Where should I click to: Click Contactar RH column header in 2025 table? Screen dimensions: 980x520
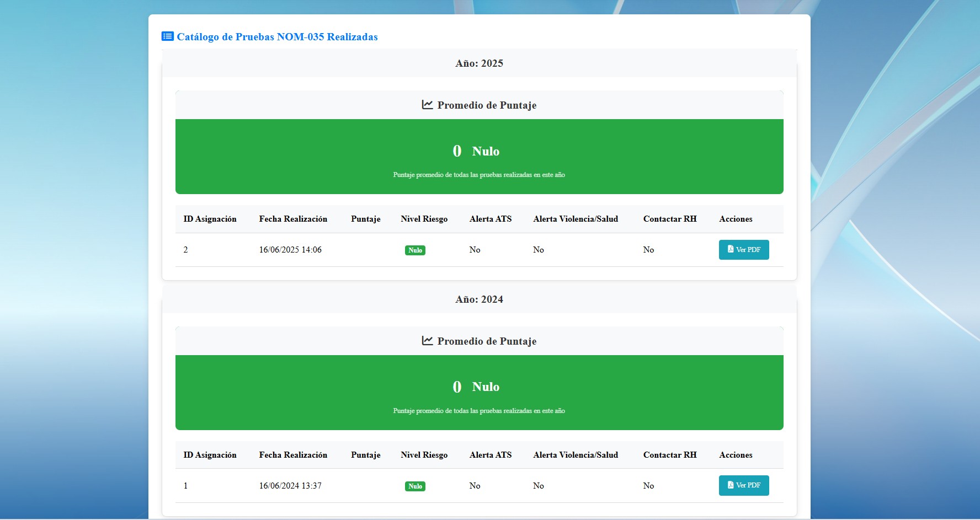pyautogui.click(x=670, y=219)
